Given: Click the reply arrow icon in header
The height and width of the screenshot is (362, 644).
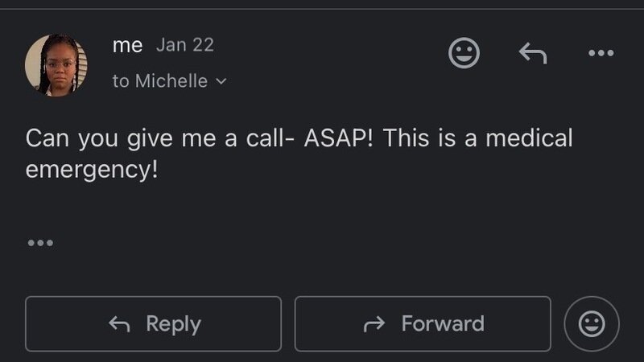Looking at the screenshot, I should (532, 53).
